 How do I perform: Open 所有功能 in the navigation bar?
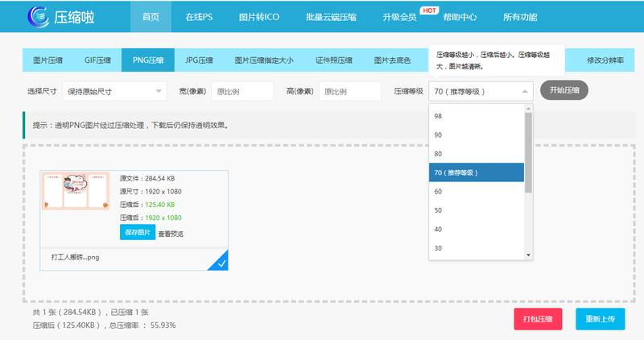click(x=520, y=17)
